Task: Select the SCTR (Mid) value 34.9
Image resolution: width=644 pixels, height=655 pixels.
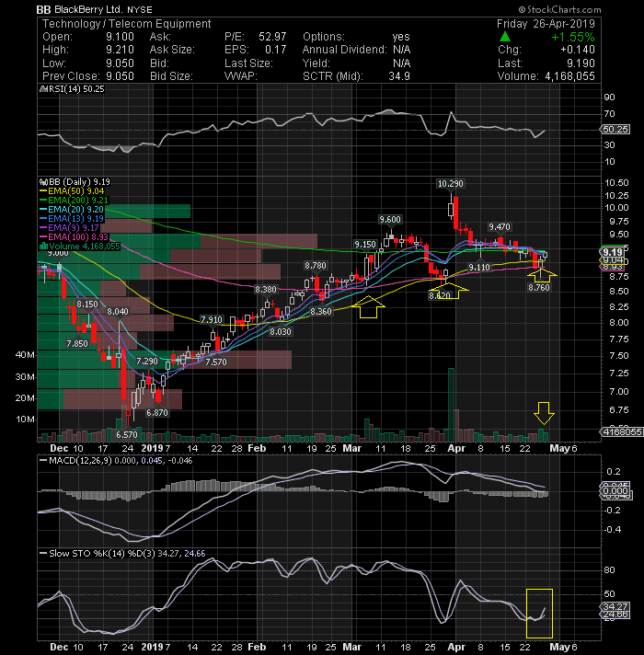Action: pos(399,76)
